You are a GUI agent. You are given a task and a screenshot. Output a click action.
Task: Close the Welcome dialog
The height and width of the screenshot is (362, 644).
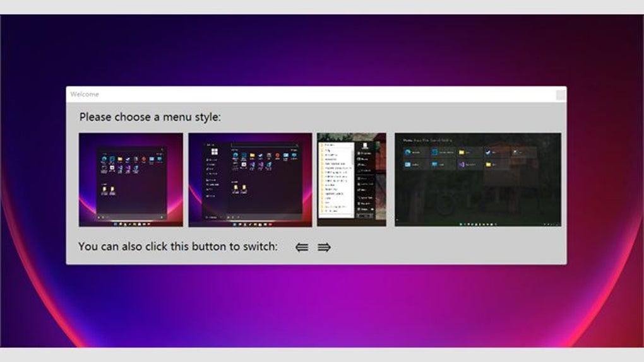(x=560, y=95)
